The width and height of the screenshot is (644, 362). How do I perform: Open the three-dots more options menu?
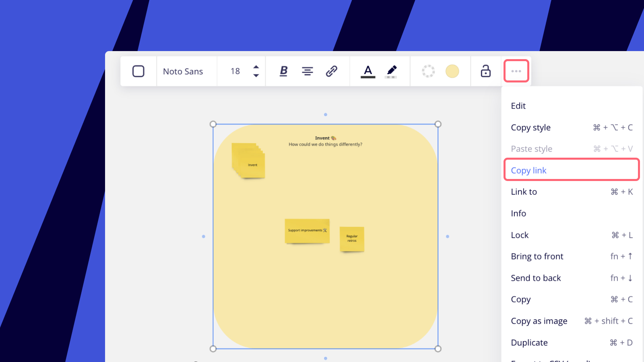pos(516,71)
